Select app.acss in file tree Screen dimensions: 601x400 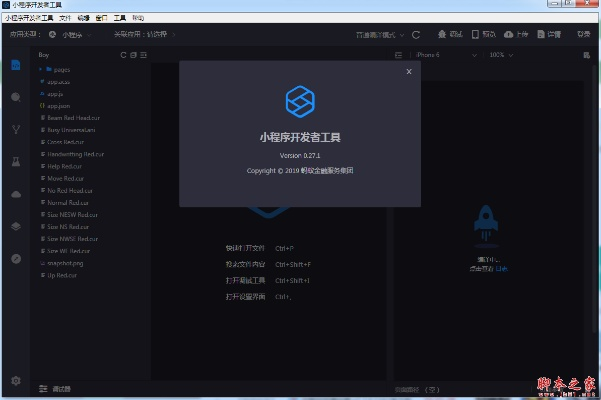click(58, 82)
